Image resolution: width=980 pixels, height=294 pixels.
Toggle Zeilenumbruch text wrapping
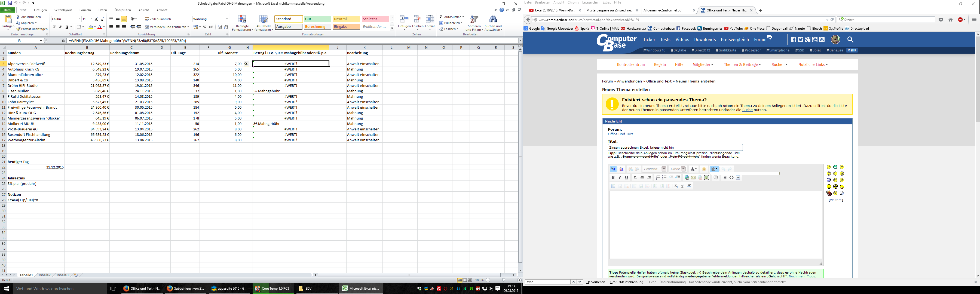tap(158, 19)
